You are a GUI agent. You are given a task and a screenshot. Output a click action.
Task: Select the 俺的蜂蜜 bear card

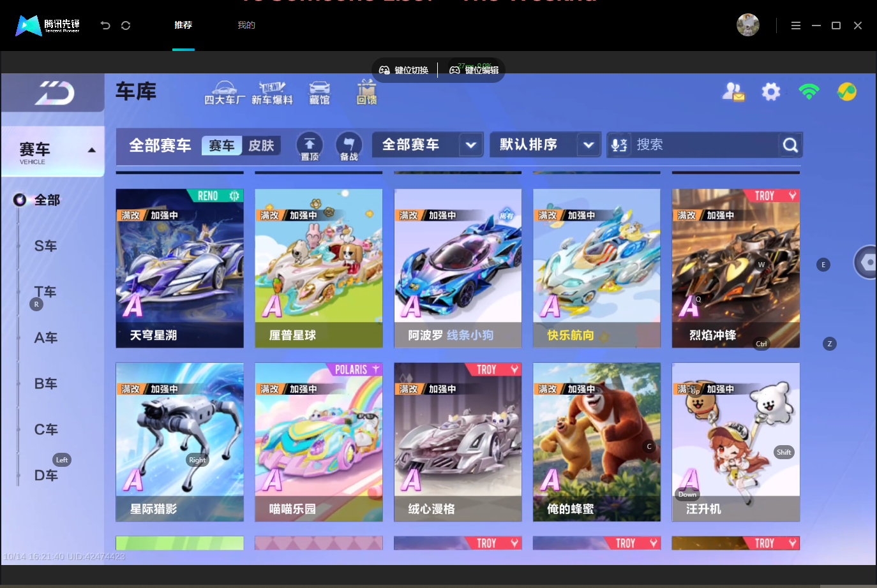597,443
